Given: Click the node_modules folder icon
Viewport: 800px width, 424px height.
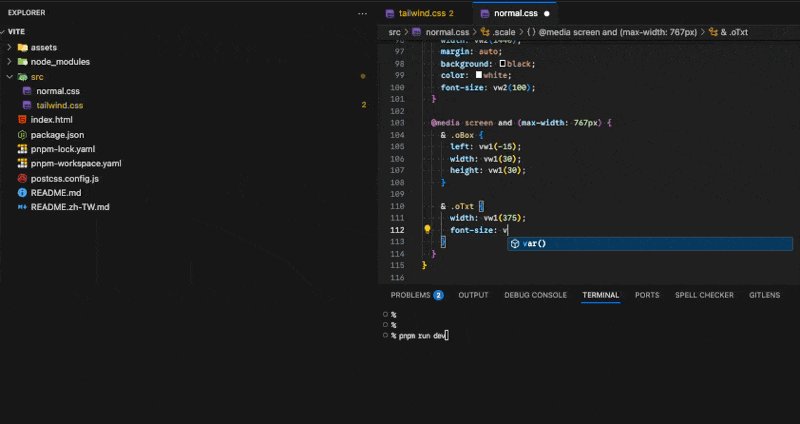Looking at the screenshot, I should pos(22,62).
